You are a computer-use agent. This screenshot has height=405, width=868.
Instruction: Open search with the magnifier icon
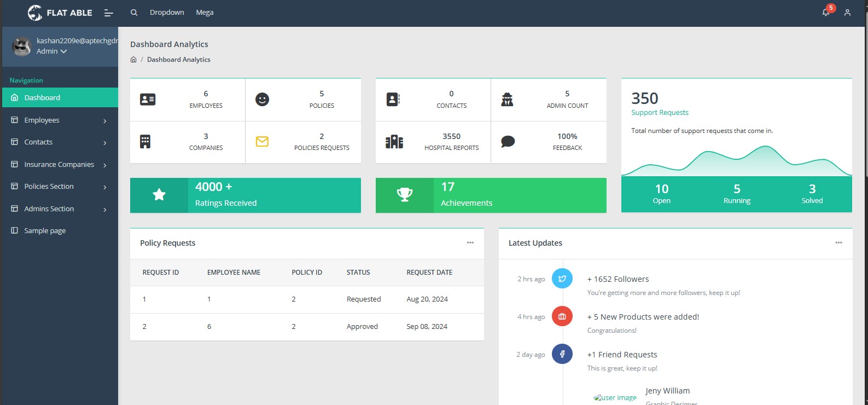coord(133,13)
